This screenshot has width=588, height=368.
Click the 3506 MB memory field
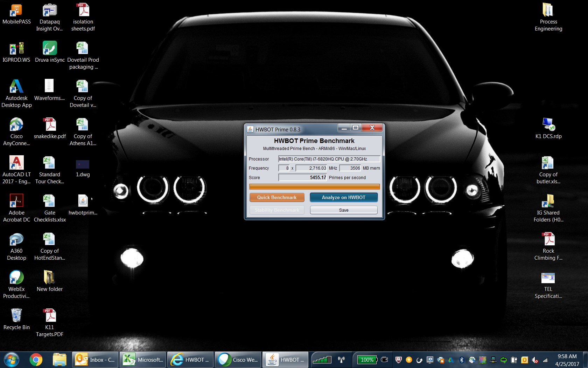click(350, 168)
